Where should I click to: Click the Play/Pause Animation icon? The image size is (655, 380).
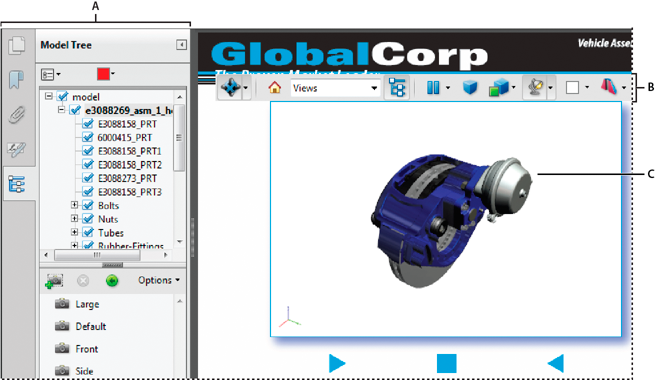(x=433, y=88)
